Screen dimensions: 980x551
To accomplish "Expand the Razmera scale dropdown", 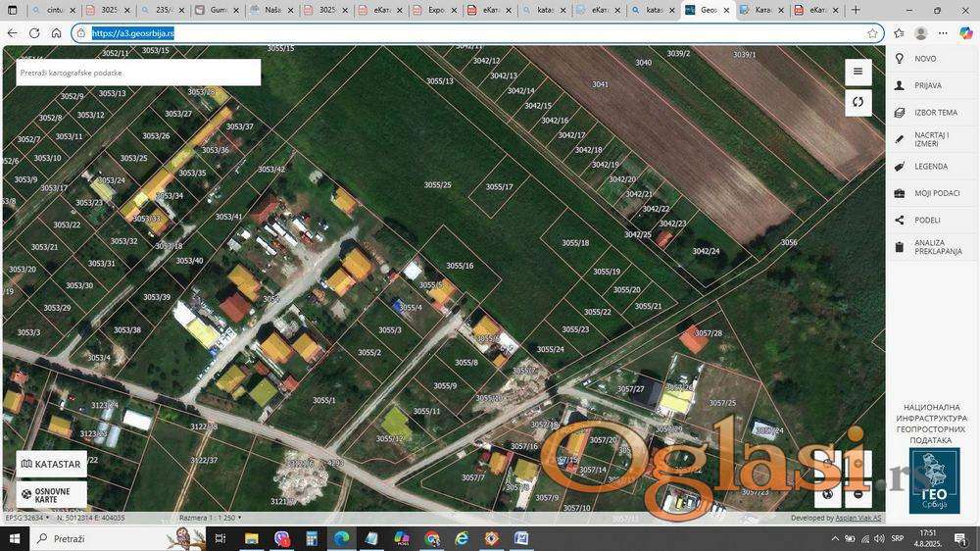I will [x=210, y=517].
